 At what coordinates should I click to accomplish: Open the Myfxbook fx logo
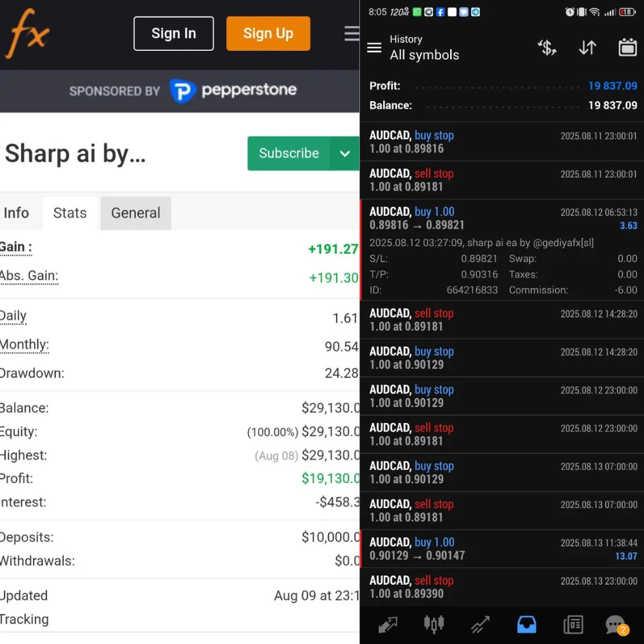(26, 33)
